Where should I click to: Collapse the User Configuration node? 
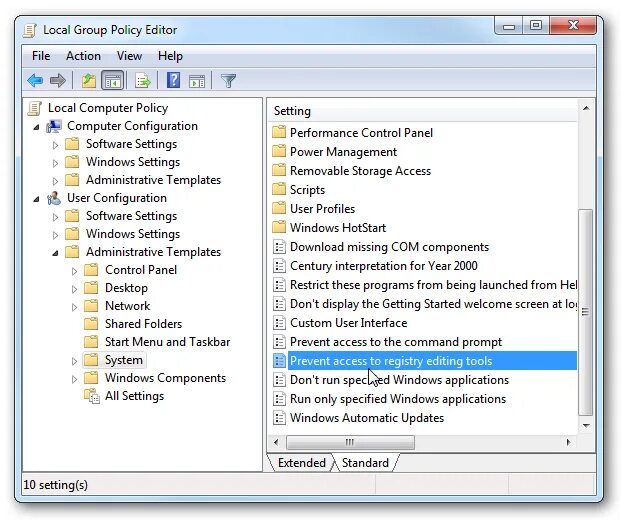(37, 199)
